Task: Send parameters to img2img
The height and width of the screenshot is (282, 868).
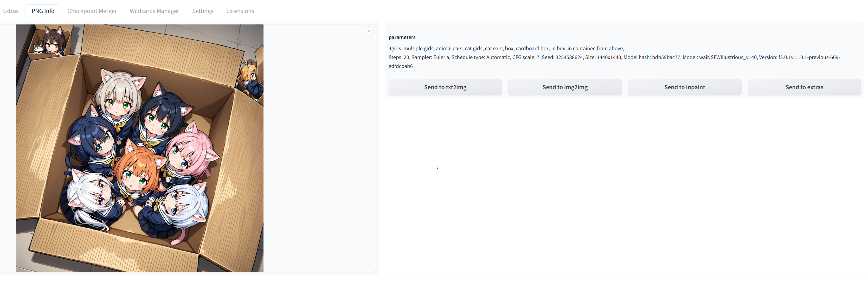Action: [x=565, y=87]
